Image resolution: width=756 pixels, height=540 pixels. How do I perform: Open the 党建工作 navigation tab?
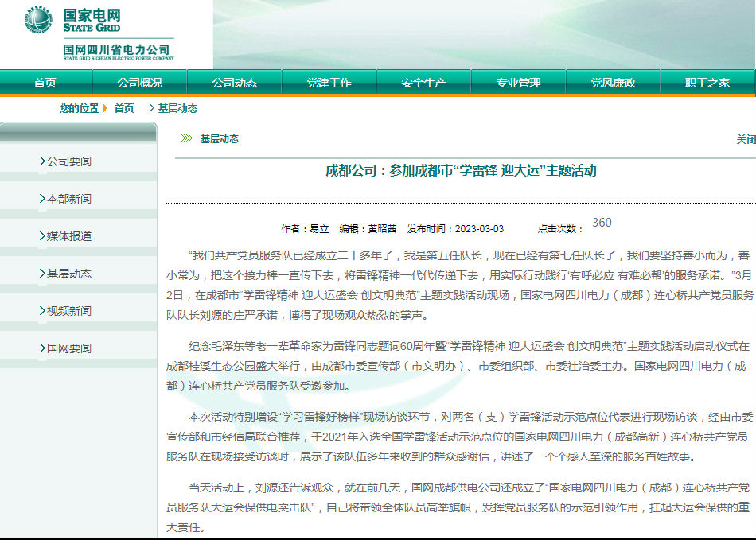329,83
